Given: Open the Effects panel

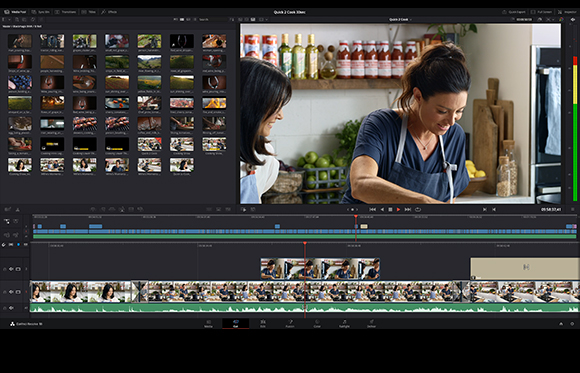Looking at the screenshot, I should [x=109, y=12].
